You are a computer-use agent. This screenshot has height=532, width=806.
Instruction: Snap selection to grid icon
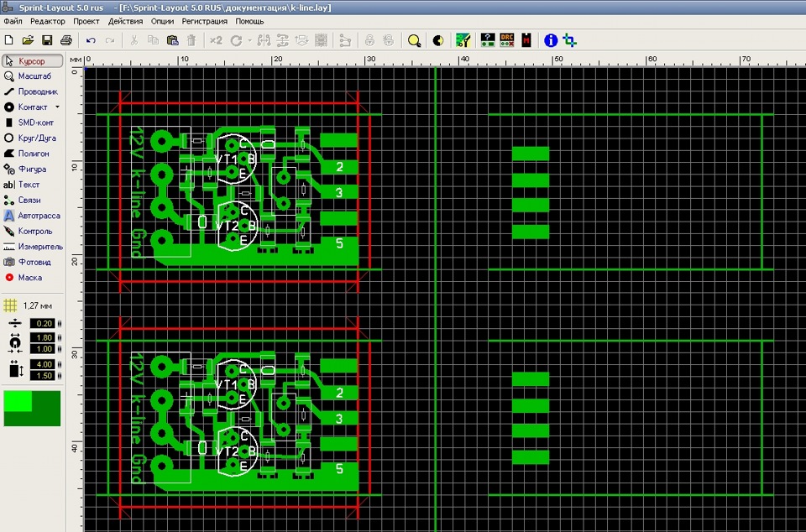pos(321,40)
